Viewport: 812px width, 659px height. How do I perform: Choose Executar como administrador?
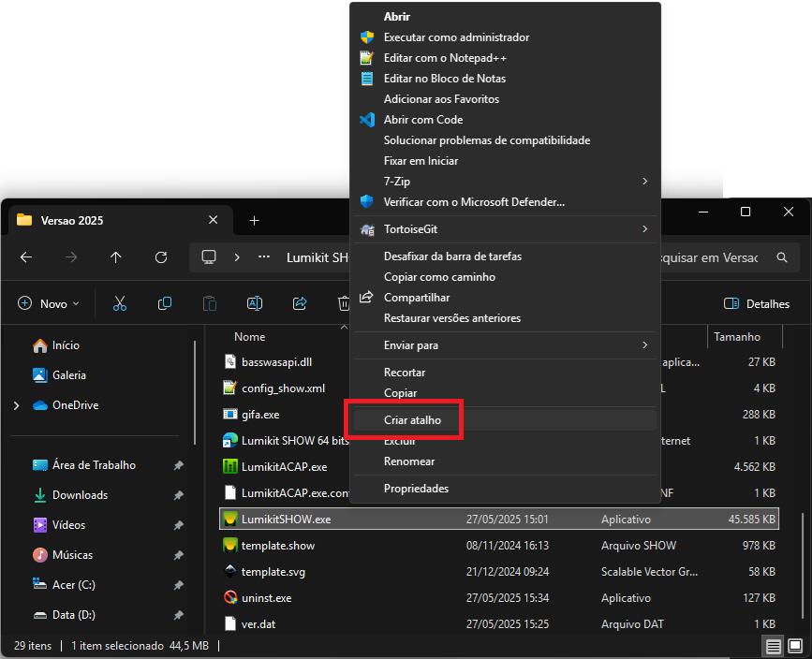(505, 37)
